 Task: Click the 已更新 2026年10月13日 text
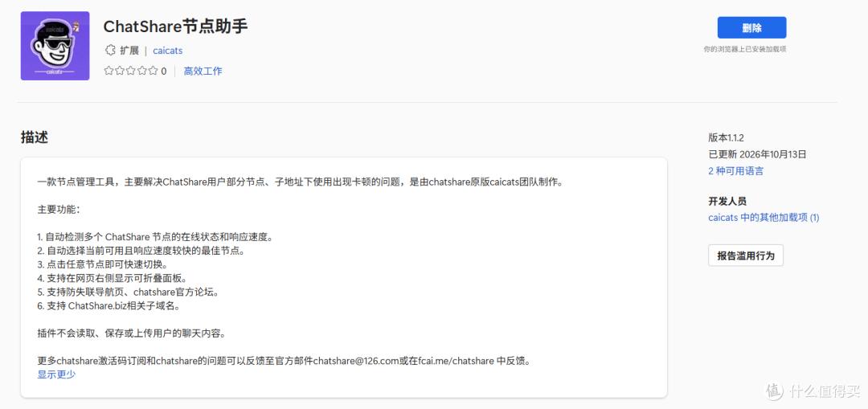[x=757, y=154]
